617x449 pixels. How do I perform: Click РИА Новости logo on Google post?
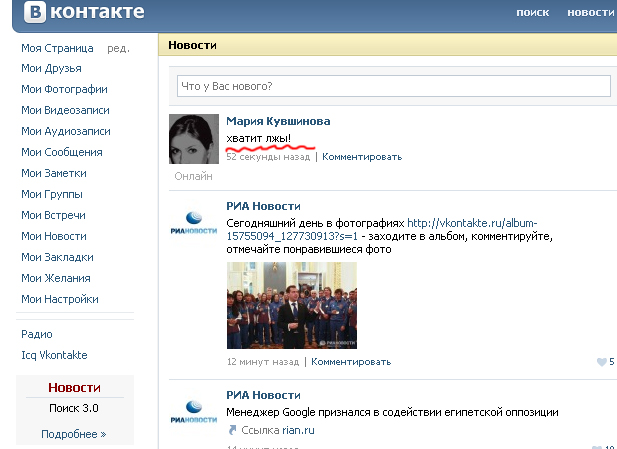[194, 412]
